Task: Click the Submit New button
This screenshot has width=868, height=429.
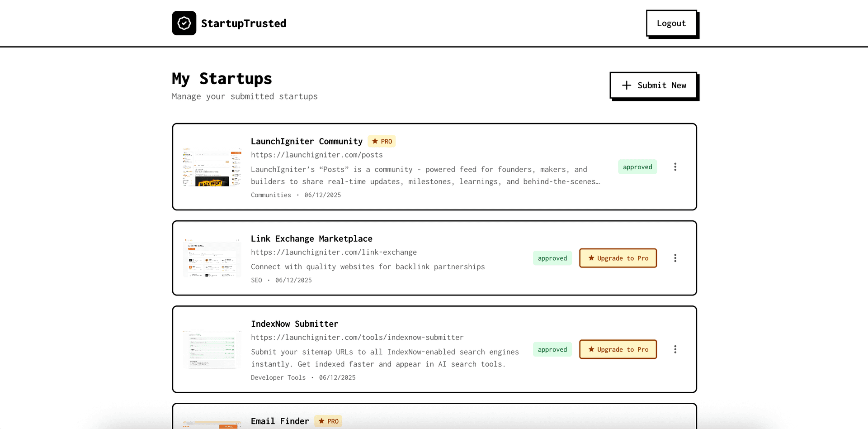Action: pyautogui.click(x=653, y=85)
